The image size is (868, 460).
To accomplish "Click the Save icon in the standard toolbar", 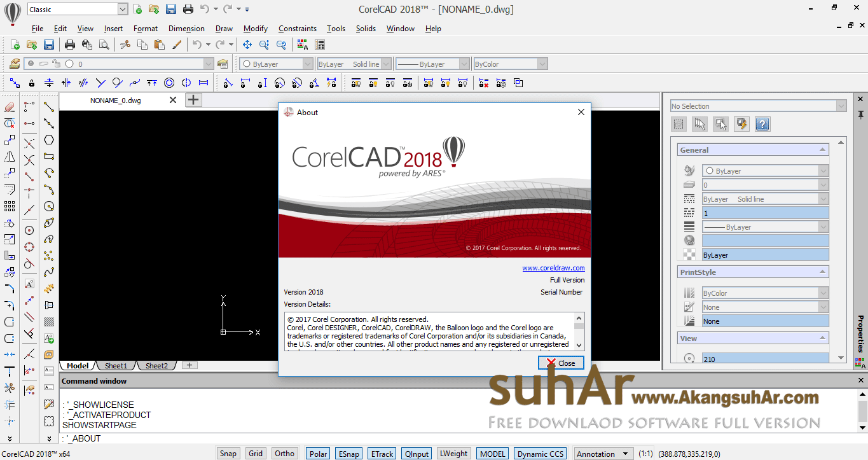I will 49,45.
